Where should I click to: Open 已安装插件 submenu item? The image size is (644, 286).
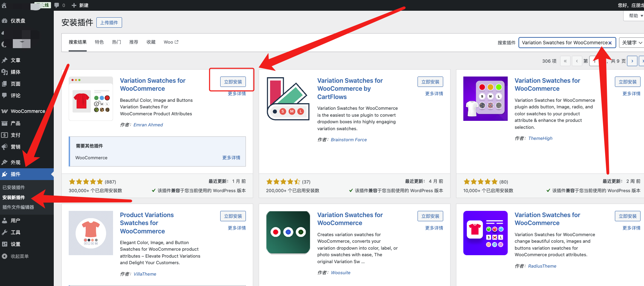[14, 187]
